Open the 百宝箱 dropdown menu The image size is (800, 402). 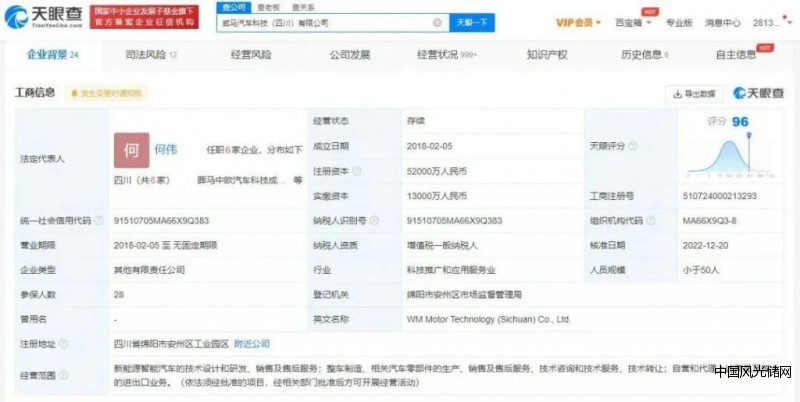[x=633, y=22]
